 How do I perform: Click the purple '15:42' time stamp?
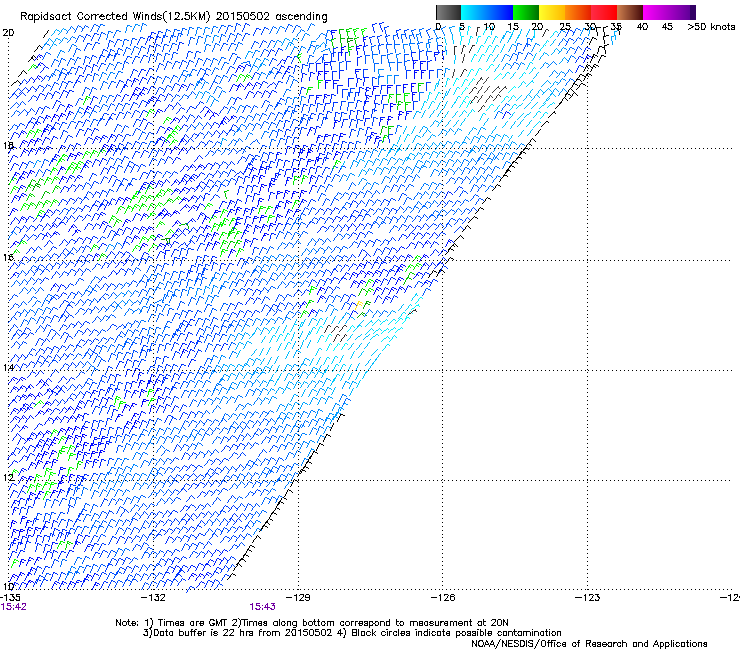click(14, 607)
